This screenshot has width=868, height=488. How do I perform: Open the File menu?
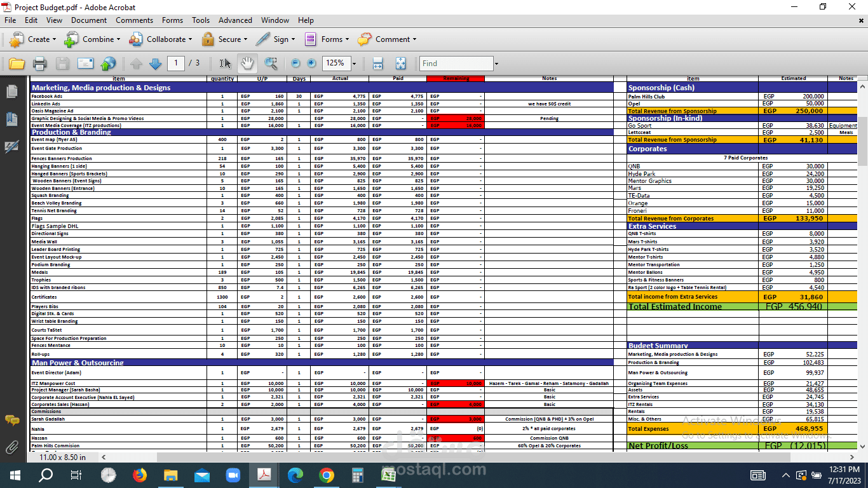[10, 20]
